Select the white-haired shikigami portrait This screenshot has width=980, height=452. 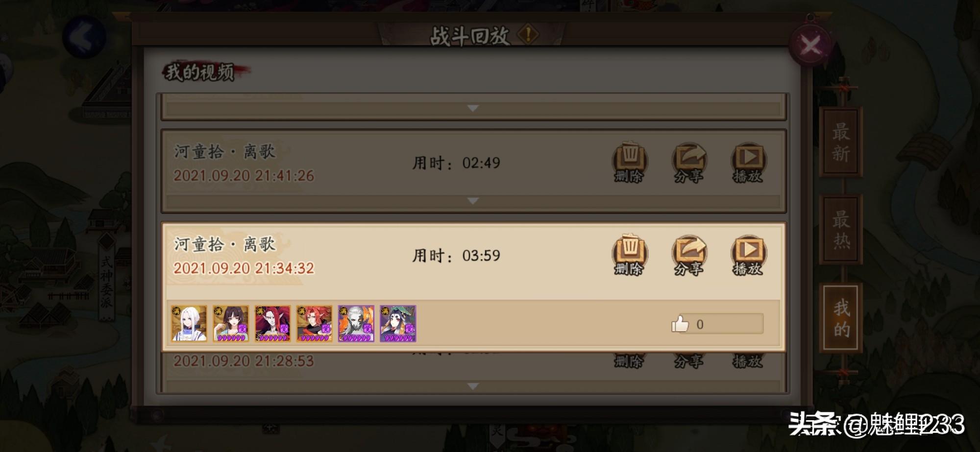tap(189, 323)
